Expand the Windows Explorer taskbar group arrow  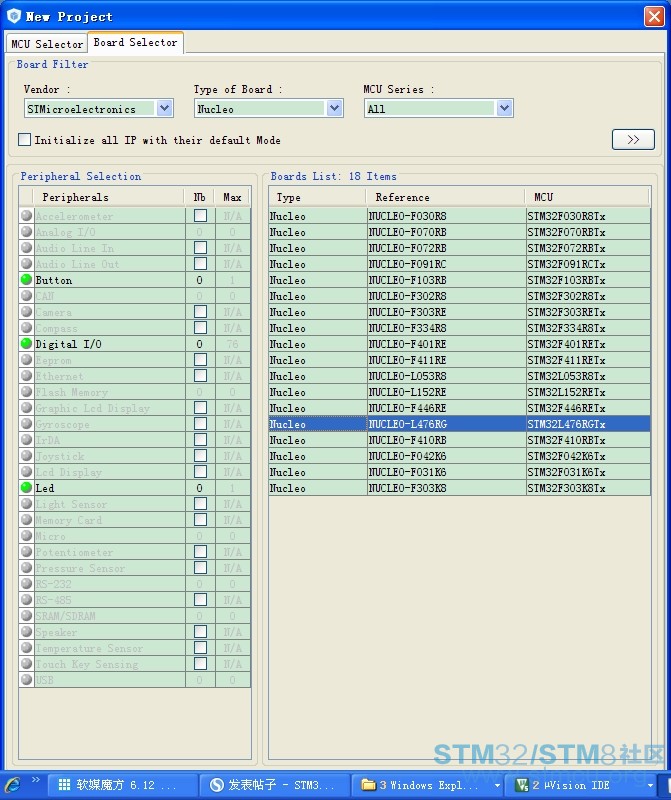point(497,785)
